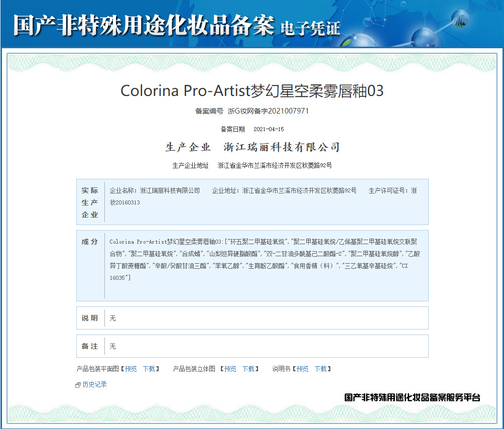
Task: Select the 生产企业地址 address line
Action: [252, 165]
